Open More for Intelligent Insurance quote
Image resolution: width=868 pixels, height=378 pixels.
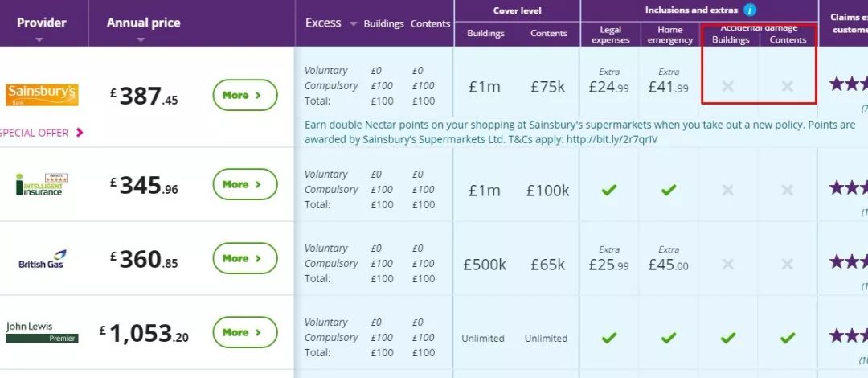[244, 184]
